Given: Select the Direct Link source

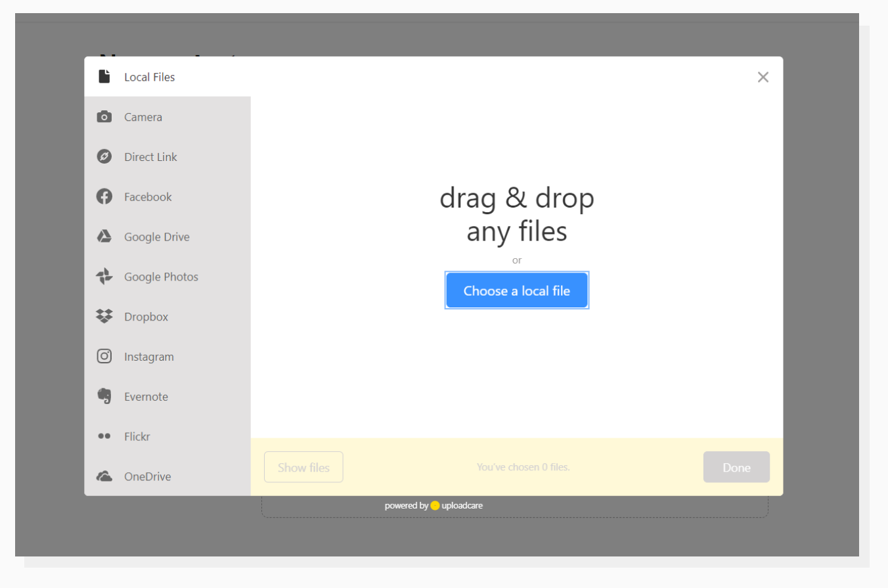Looking at the screenshot, I should pos(150,156).
